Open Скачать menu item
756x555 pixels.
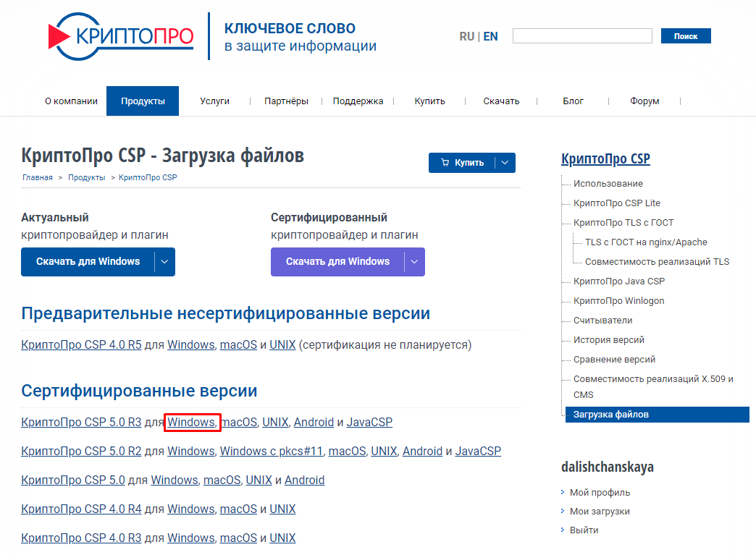tap(501, 101)
